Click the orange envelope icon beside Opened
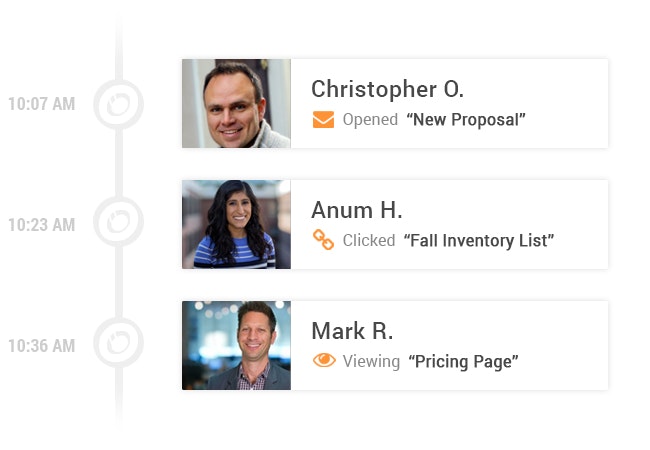Viewport: 650px width, 450px height. [x=323, y=120]
